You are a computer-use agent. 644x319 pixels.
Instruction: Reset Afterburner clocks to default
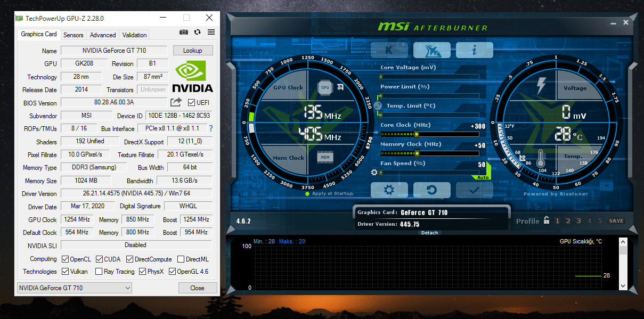pos(431,190)
